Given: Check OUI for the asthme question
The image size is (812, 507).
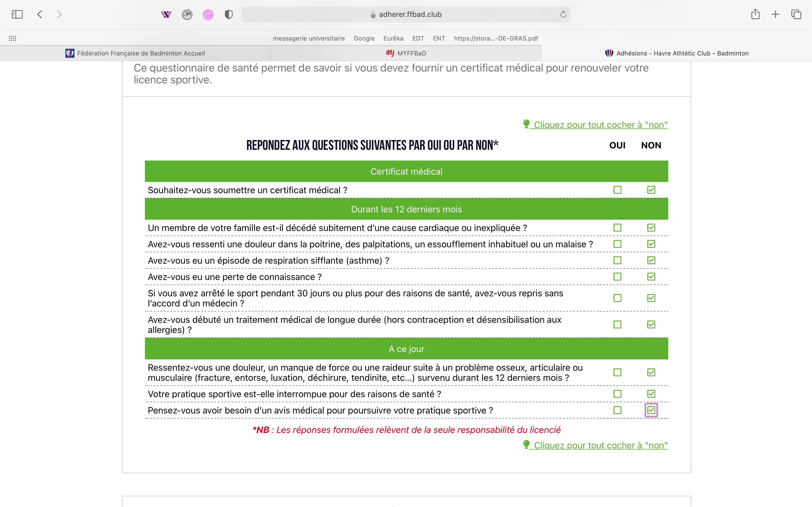Looking at the screenshot, I should 617,261.
